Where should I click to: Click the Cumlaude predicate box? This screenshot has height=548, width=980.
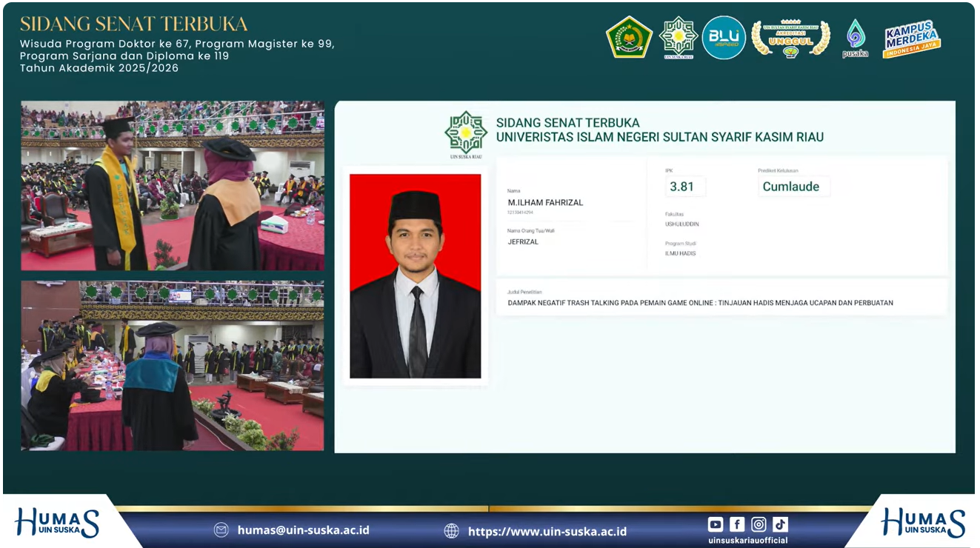793,187
